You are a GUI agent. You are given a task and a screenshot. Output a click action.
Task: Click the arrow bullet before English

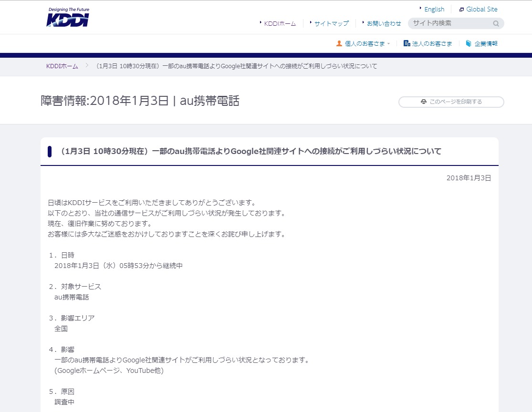[x=420, y=9]
